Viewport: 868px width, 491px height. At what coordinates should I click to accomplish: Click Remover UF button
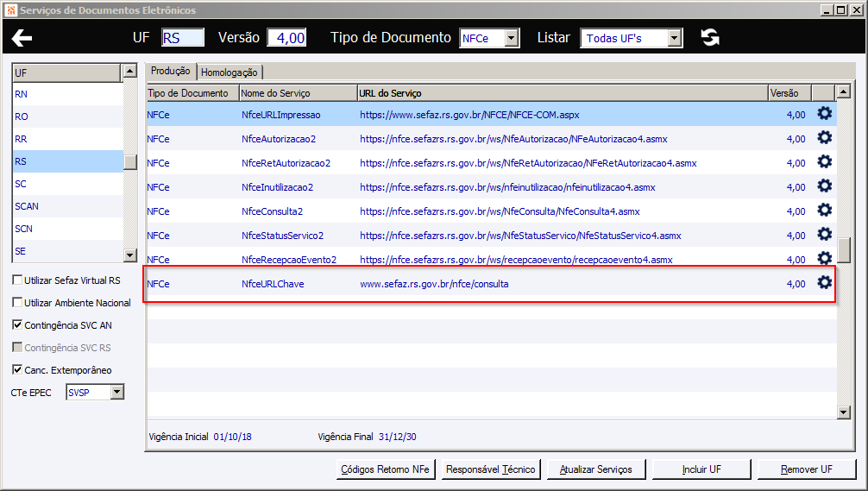click(x=807, y=469)
